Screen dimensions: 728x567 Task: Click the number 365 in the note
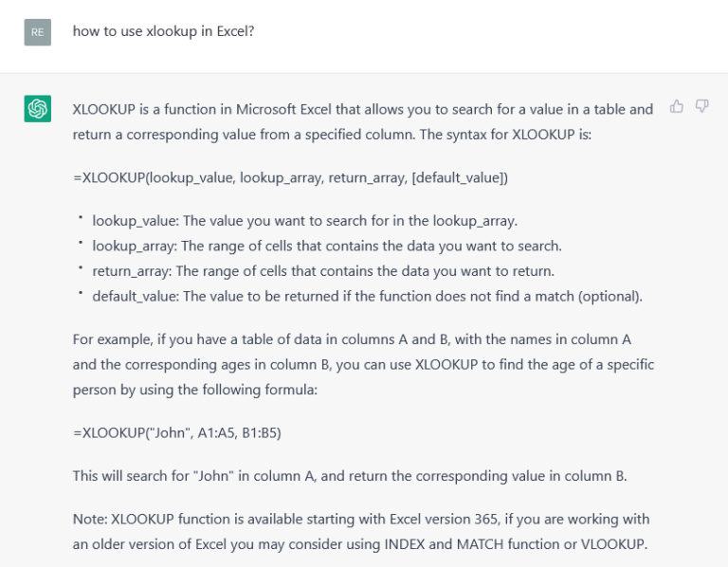pyautogui.click(x=486, y=520)
